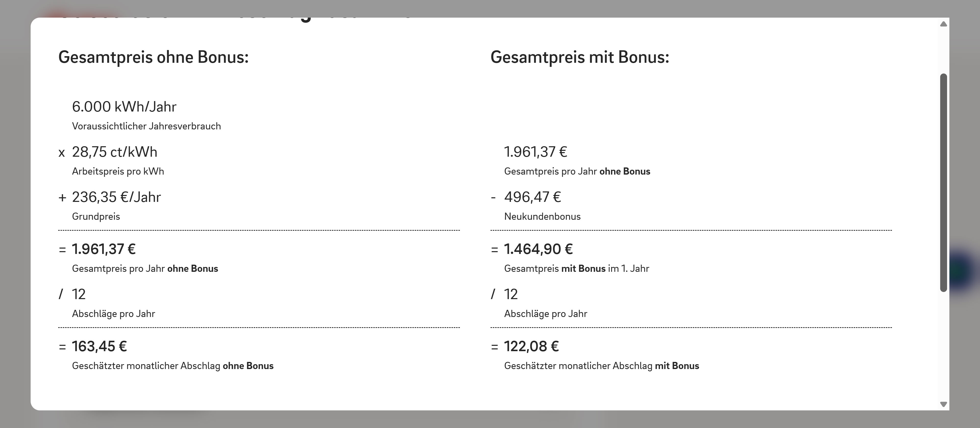Select the 6.000 kWh/Jahr consumption value
The image size is (980, 428).
click(x=124, y=106)
